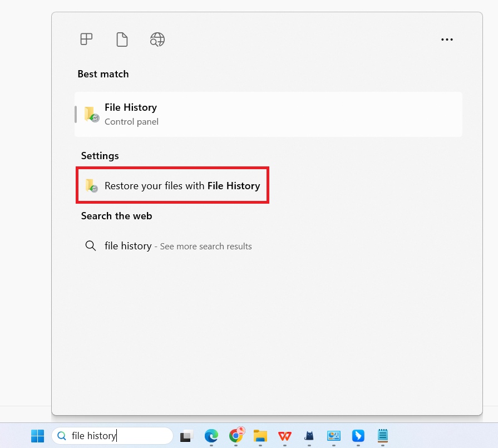Screen dimensions: 498x448
Task: Open the Start menu
Action: [37, 436]
